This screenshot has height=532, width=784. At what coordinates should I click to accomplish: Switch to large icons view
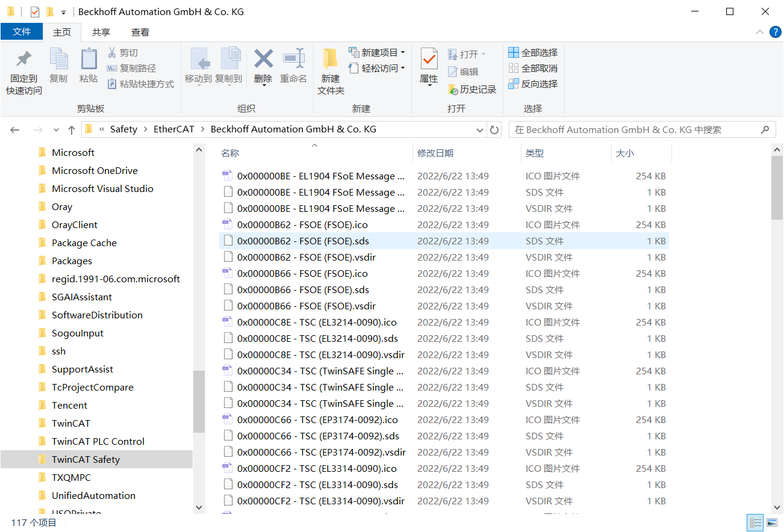[771, 522]
